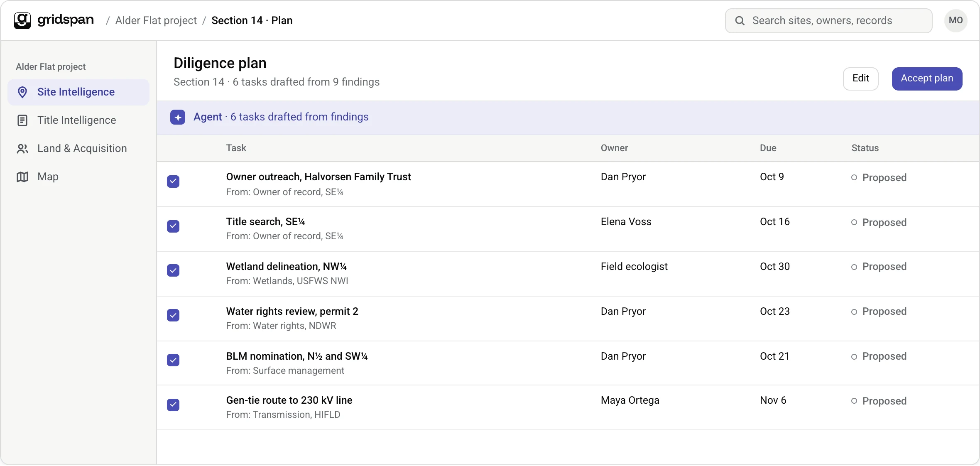Click the Edit button

[860, 78]
